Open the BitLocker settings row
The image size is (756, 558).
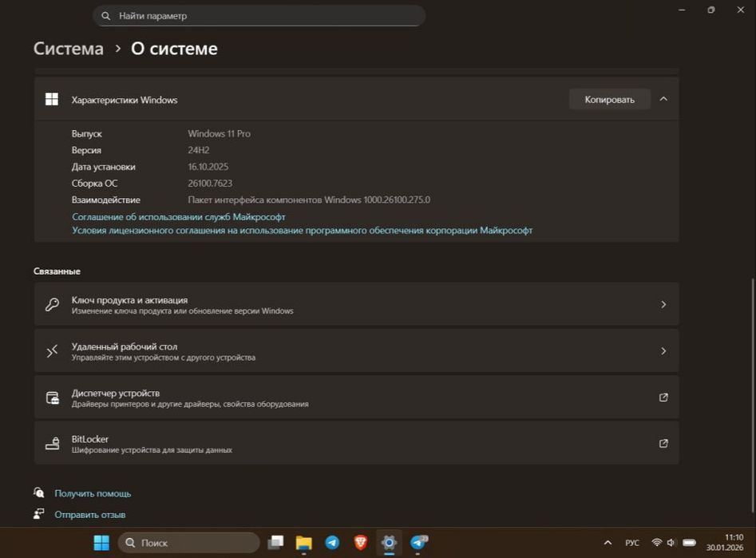(x=356, y=443)
